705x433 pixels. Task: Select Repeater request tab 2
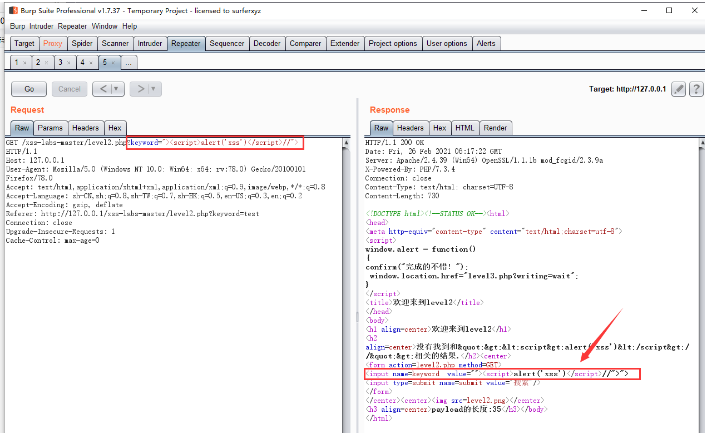coord(38,62)
